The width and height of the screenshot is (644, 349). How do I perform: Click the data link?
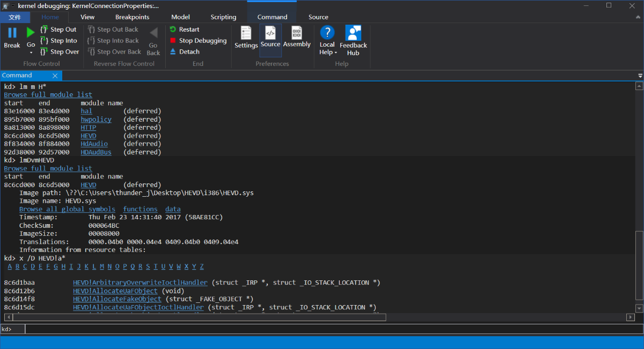tap(173, 209)
